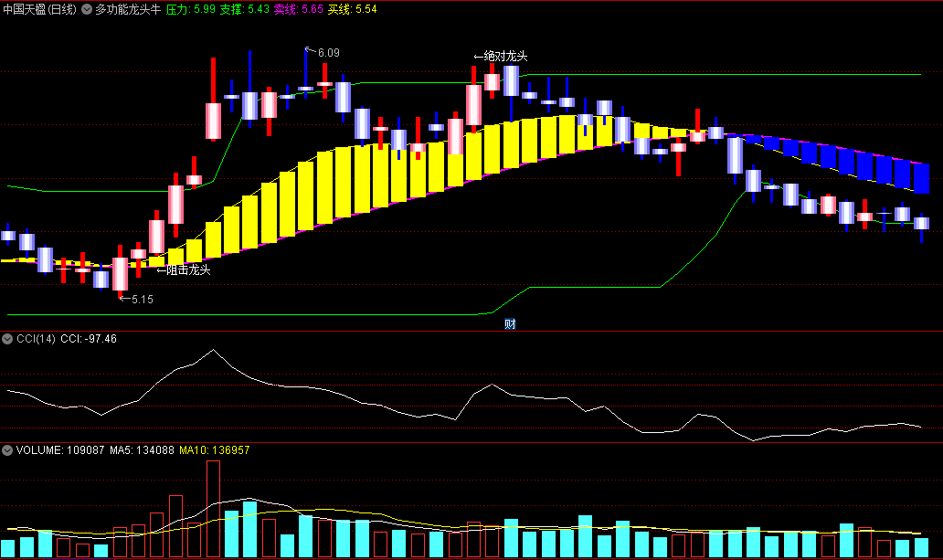Open the CCI(14) indicator dropdown arrow

pos(7,339)
